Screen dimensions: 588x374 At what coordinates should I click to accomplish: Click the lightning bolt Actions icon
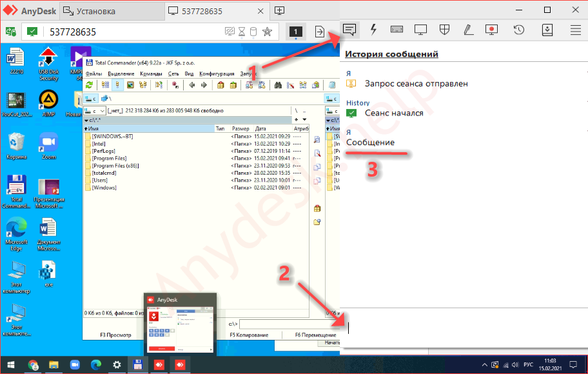[373, 30]
